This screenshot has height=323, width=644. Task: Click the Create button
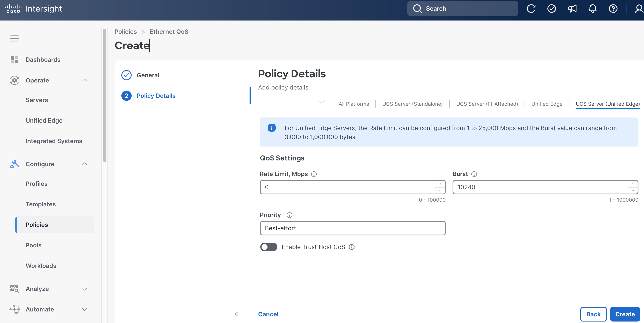coord(625,314)
